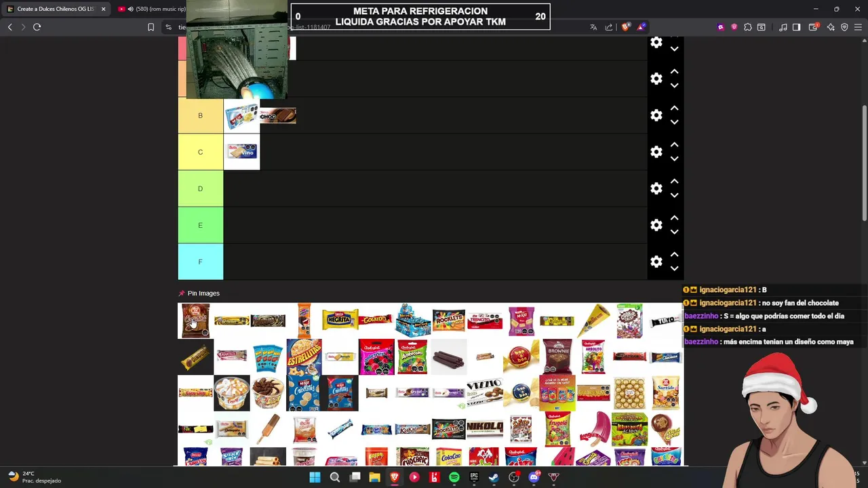Screen dimensions: 868x488
Task: Open the weather widget showing 24°C
Action: coord(34,477)
